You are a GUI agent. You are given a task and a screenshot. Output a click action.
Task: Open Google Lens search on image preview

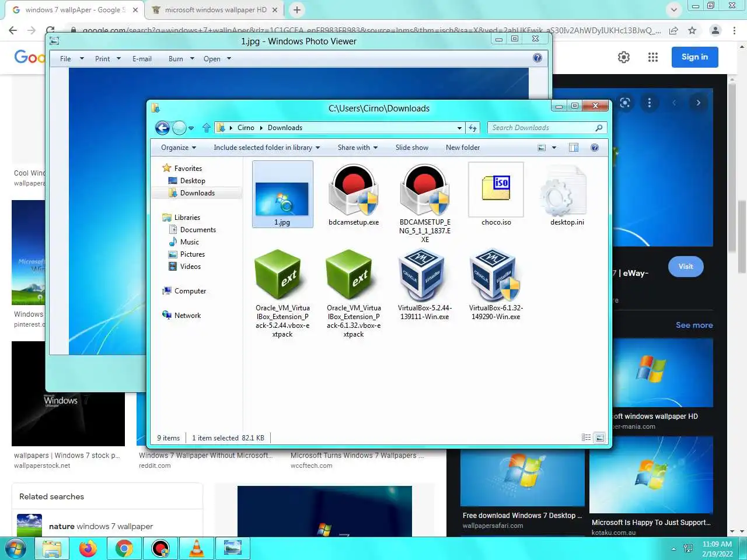click(x=625, y=103)
